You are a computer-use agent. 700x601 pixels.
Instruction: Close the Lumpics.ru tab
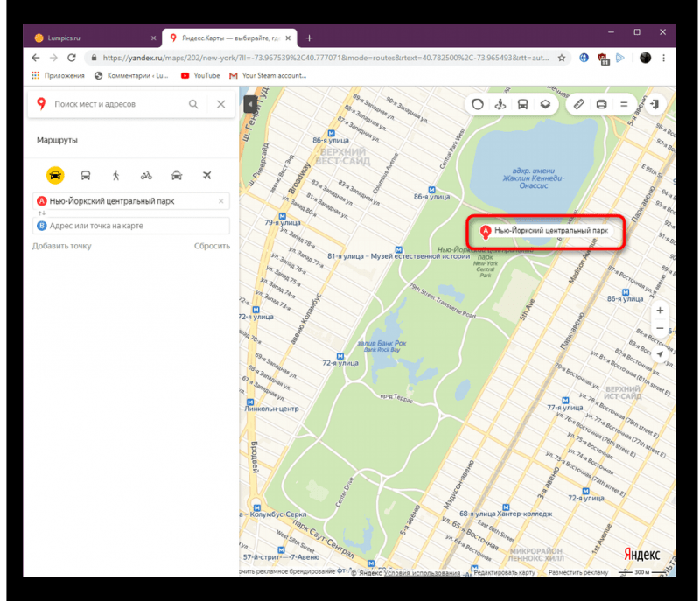[154, 38]
